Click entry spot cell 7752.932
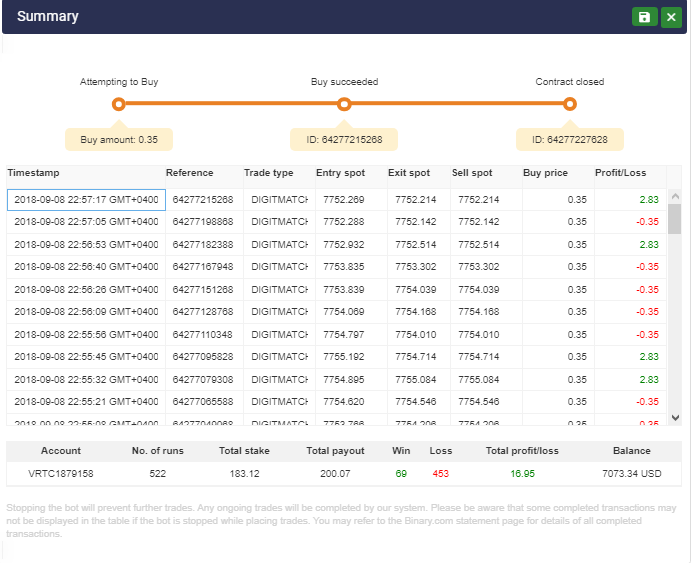Screen dimensions: 691x563 [351, 245]
